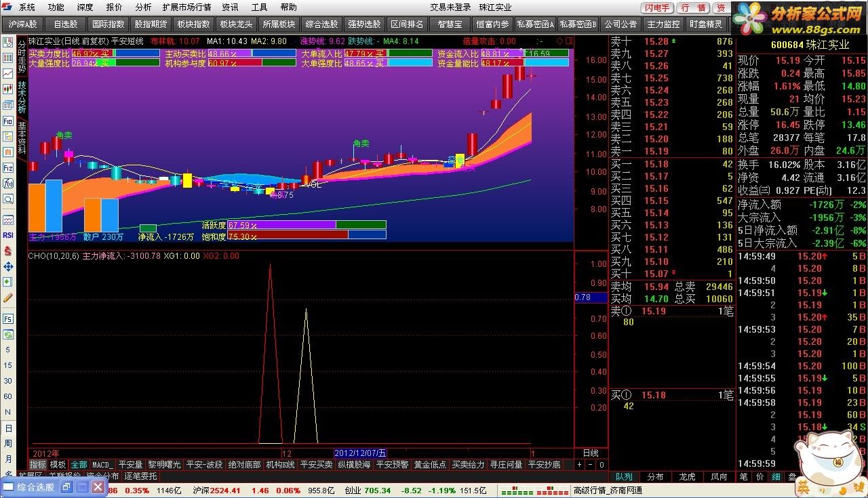Open the 分析 menu
The height and width of the screenshot is (498, 868).
143,7
